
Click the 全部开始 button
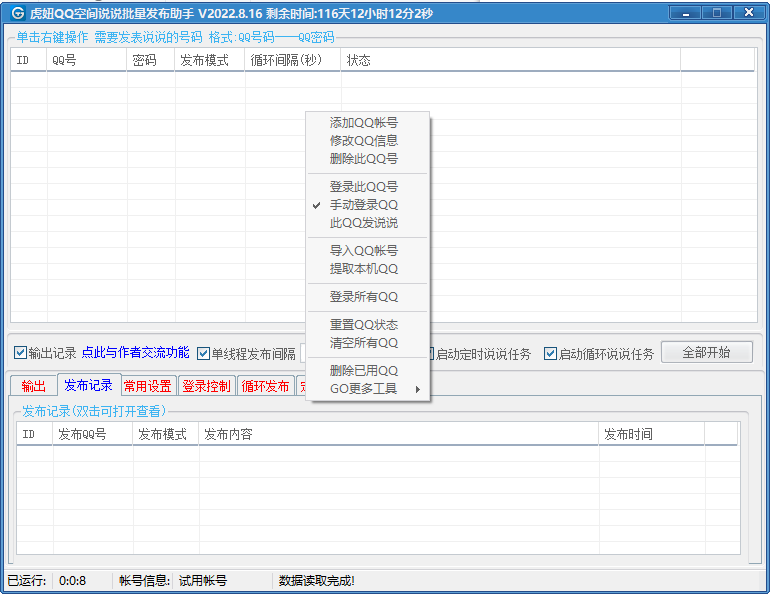(707, 352)
